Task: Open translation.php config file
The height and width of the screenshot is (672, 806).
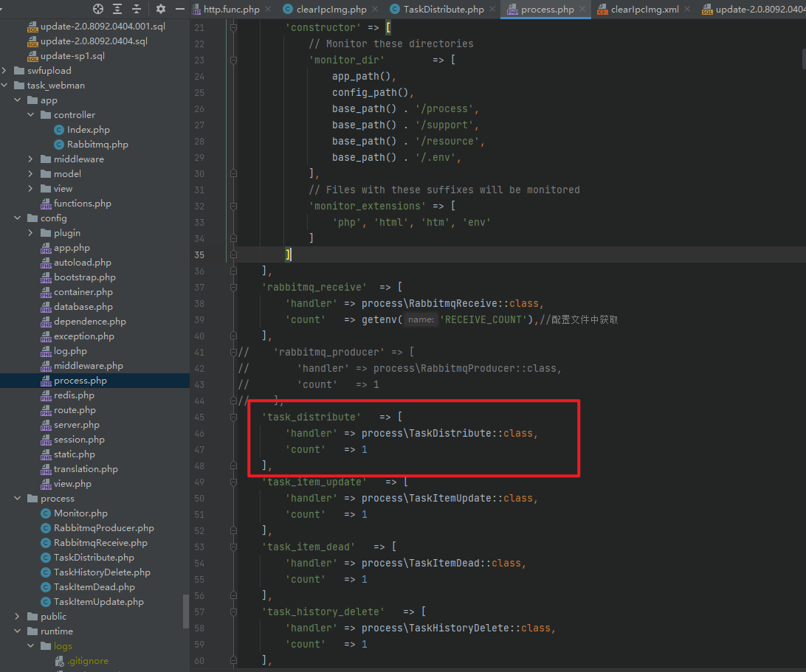Action: pyautogui.click(x=86, y=469)
